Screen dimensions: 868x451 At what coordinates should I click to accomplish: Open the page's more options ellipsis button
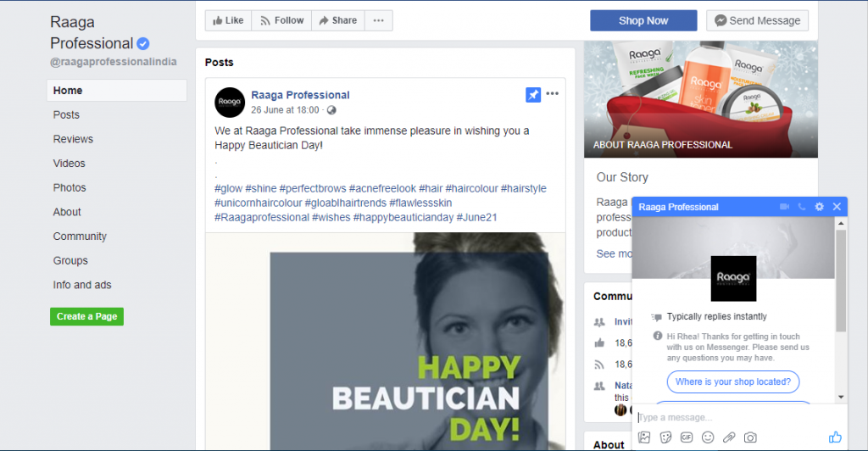[x=379, y=20]
